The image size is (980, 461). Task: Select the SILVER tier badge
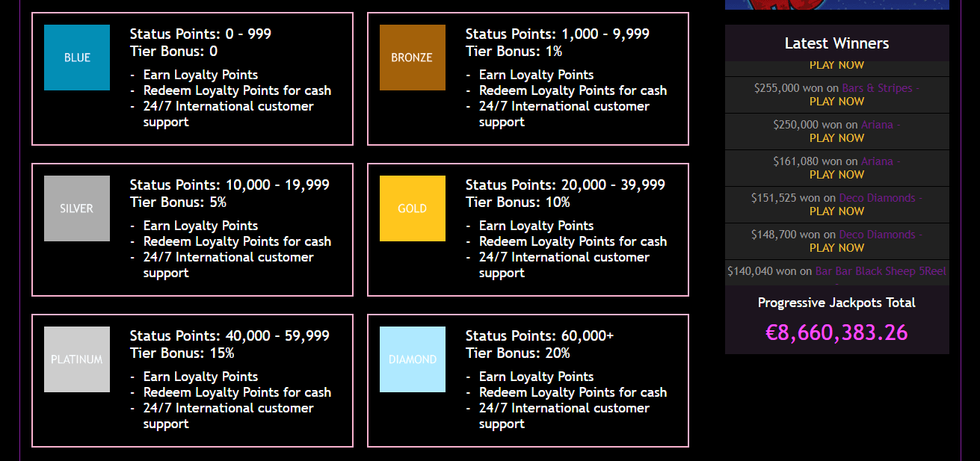(x=77, y=208)
